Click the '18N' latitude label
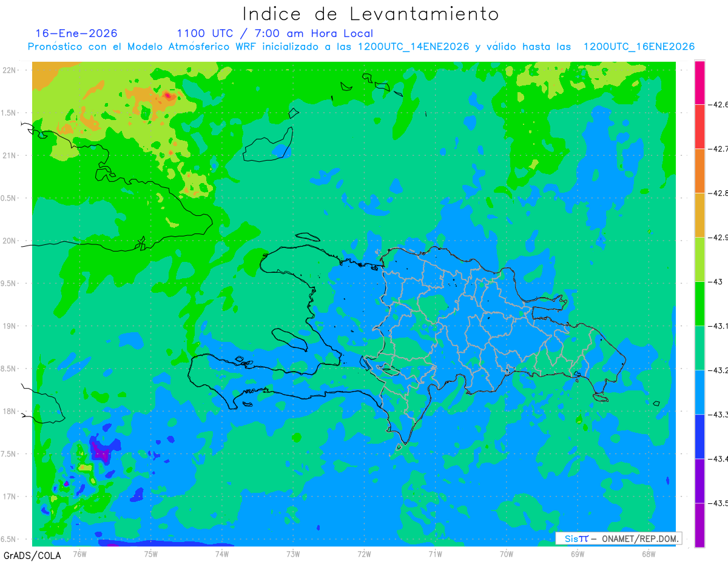Screen dimensions: 728x562 tap(10, 411)
